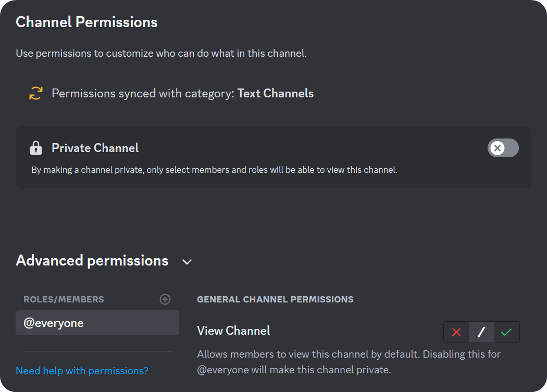
Task: Select the @everyone role entry
Action: (97, 323)
